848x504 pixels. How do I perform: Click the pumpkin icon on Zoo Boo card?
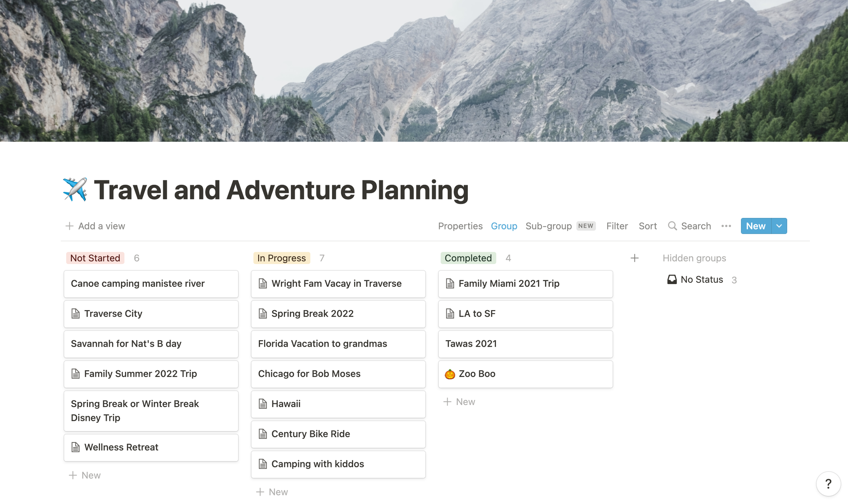(451, 374)
